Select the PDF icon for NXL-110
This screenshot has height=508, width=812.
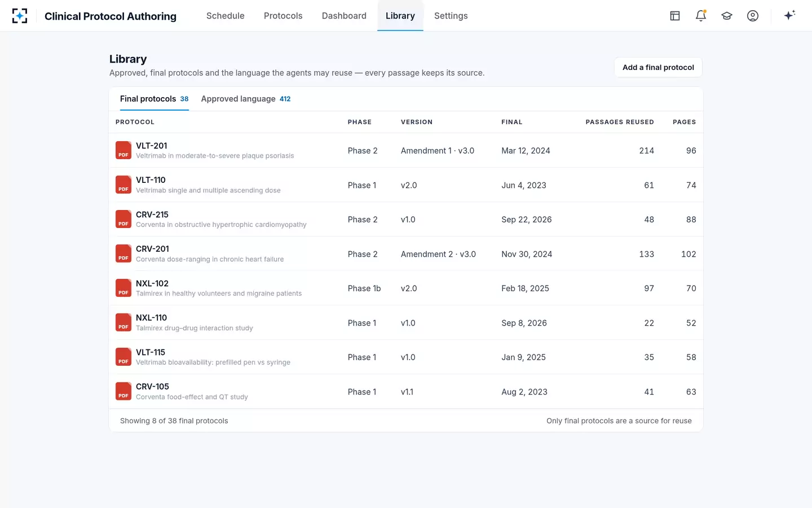[123, 322]
